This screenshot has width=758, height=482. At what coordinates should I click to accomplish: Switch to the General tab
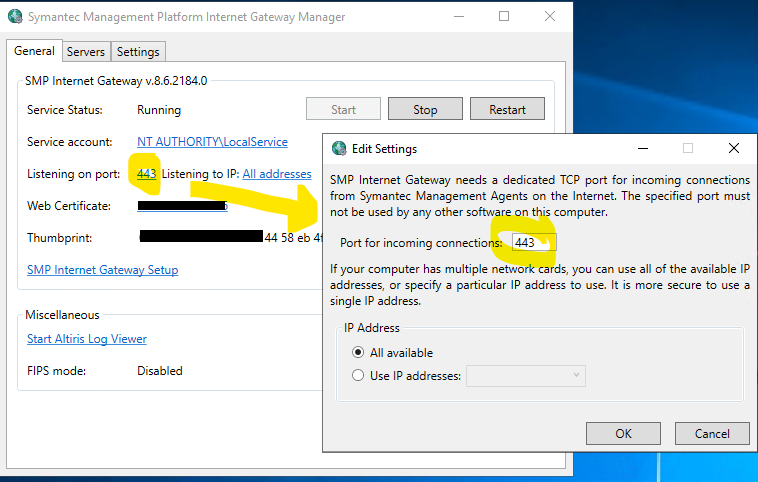click(34, 51)
